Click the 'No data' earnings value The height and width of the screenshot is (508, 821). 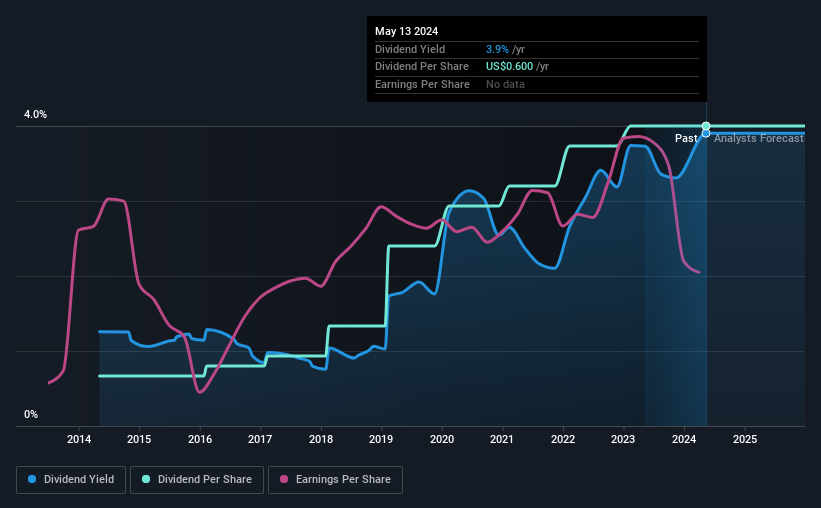pos(505,84)
